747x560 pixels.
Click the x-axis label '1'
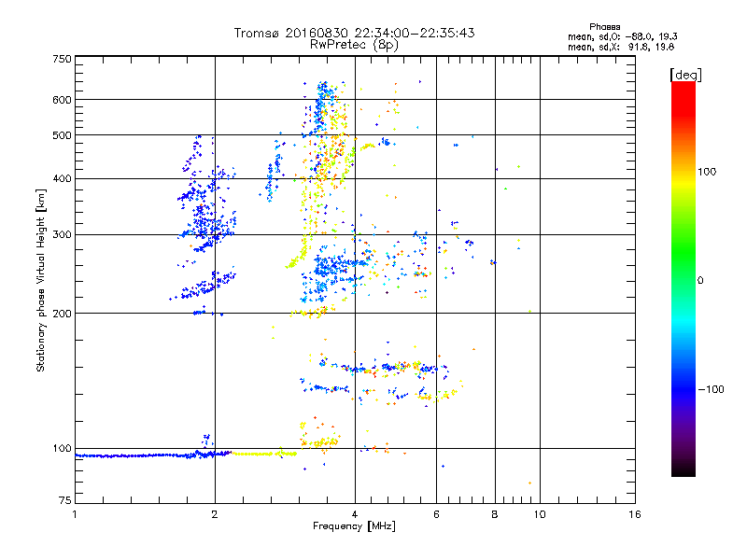coord(75,514)
